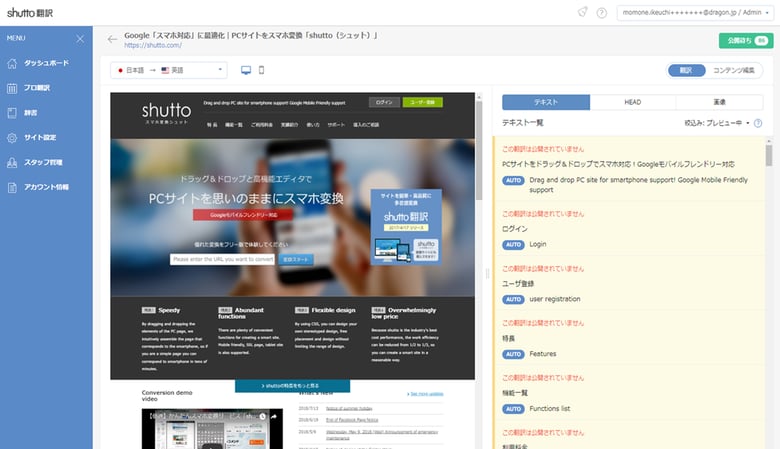Open ダッシュボード from the sidebar
Image resolution: width=780 pixels, height=449 pixels.
[x=46, y=63]
